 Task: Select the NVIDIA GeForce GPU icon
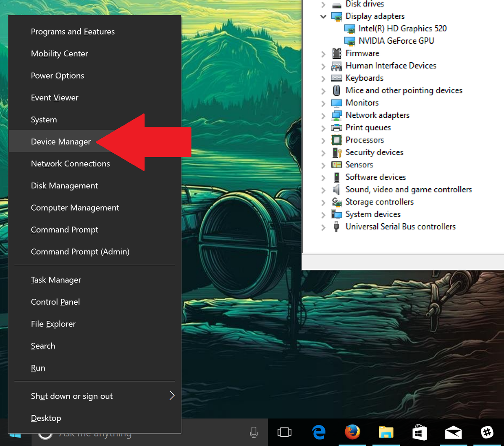coord(350,41)
